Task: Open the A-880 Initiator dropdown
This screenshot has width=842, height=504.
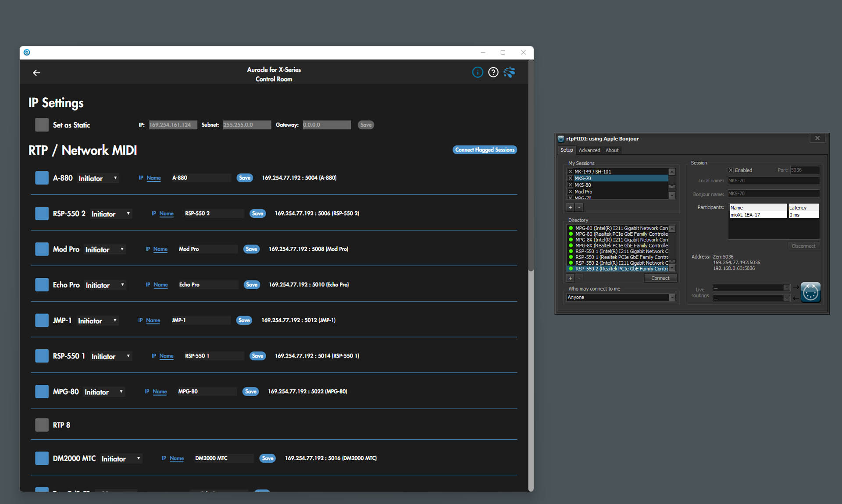Action: [x=98, y=178]
